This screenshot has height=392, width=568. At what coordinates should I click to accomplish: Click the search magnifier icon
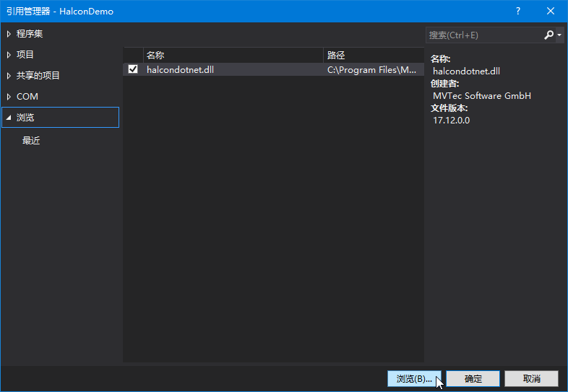548,35
